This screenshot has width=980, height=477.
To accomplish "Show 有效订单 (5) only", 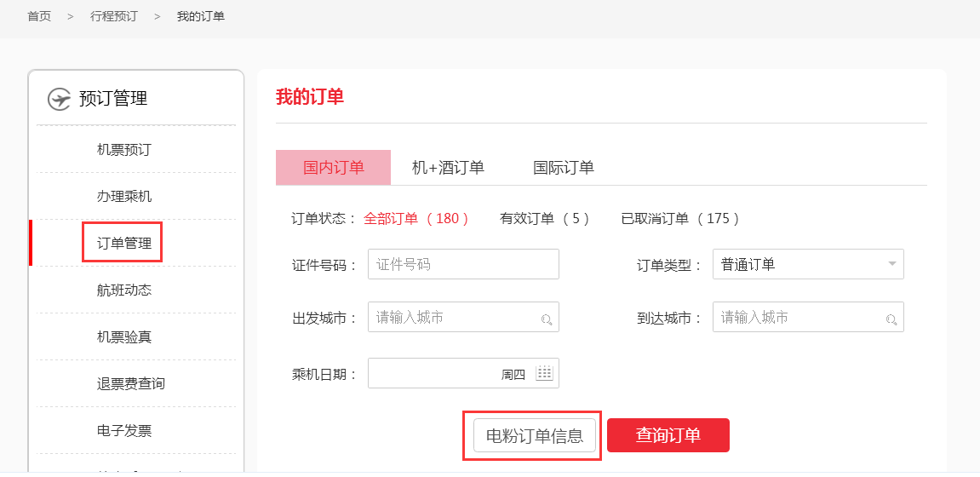I will tap(545, 219).
